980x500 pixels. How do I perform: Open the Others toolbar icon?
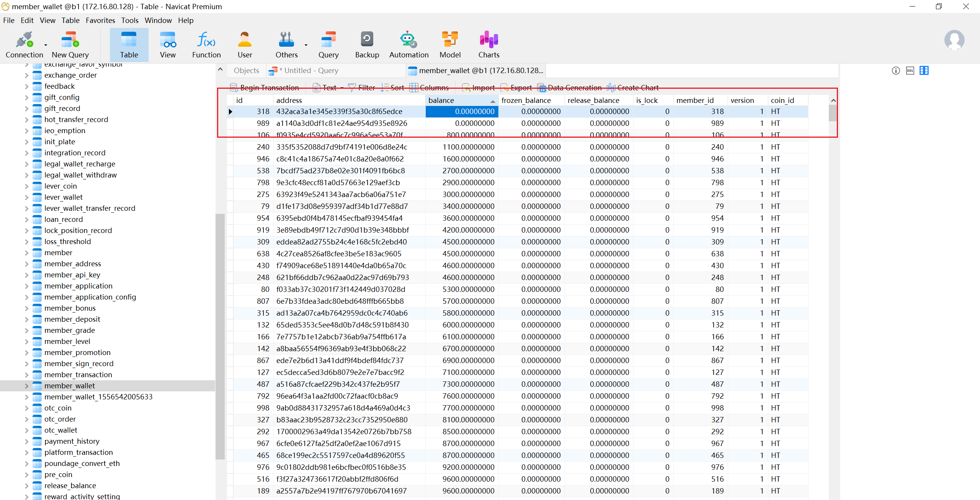click(x=286, y=45)
